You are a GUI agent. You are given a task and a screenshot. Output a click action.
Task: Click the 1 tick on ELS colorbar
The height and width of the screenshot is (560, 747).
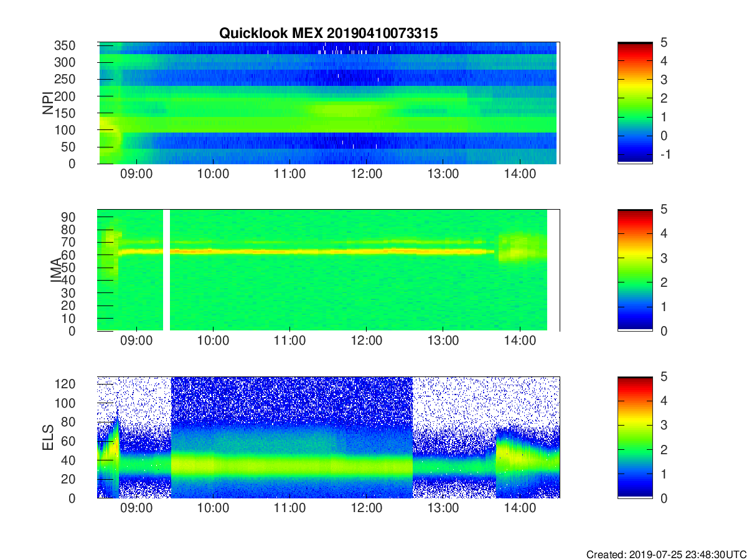coord(663,474)
